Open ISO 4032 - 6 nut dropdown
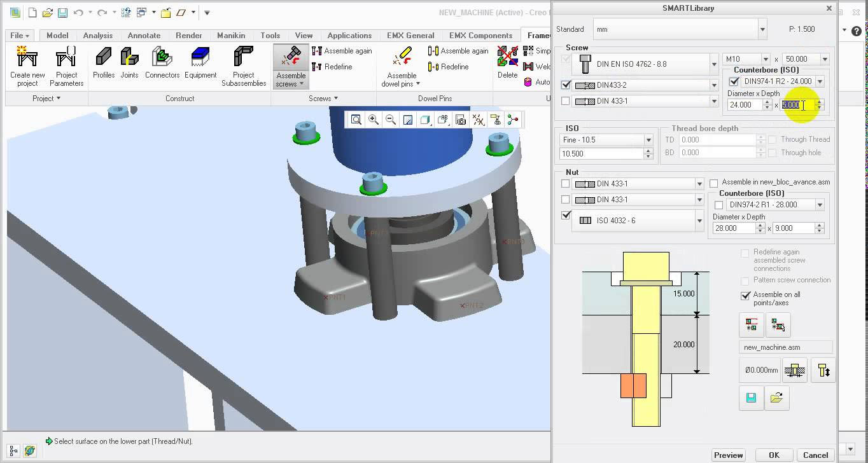 [x=699, y=221]
